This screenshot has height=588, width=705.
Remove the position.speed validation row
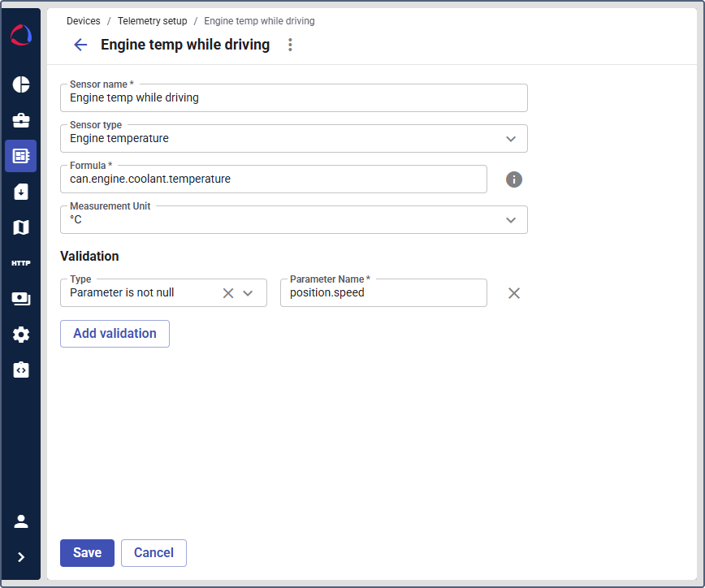point(514,293)
